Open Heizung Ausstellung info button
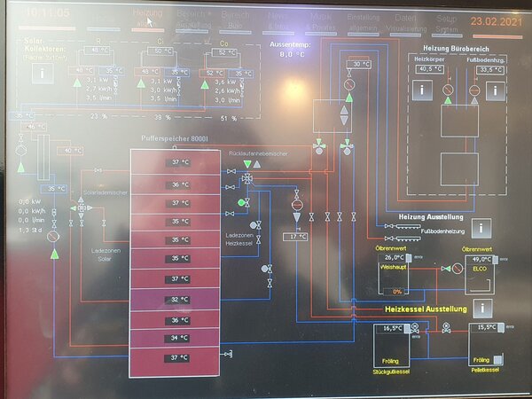Image resolution: width=532 pixels, height=399 pixels. pos(481,228)
